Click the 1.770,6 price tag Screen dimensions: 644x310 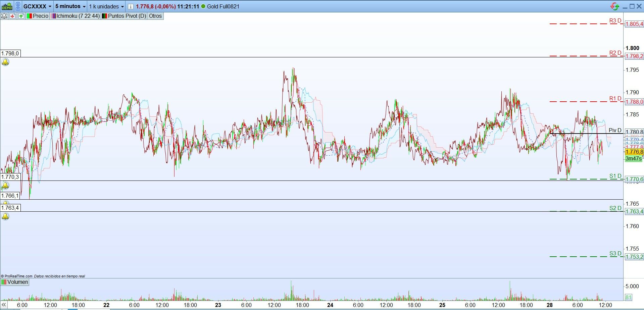634,179
